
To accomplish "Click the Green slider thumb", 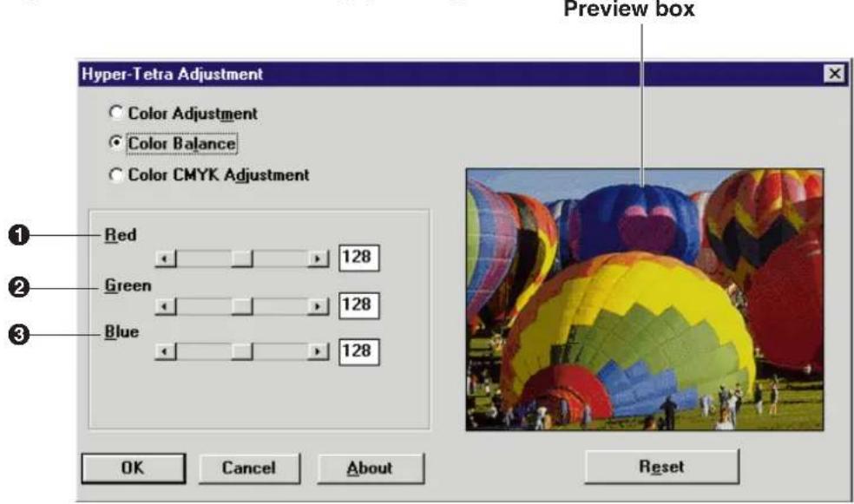I will [x=242, y=306].
